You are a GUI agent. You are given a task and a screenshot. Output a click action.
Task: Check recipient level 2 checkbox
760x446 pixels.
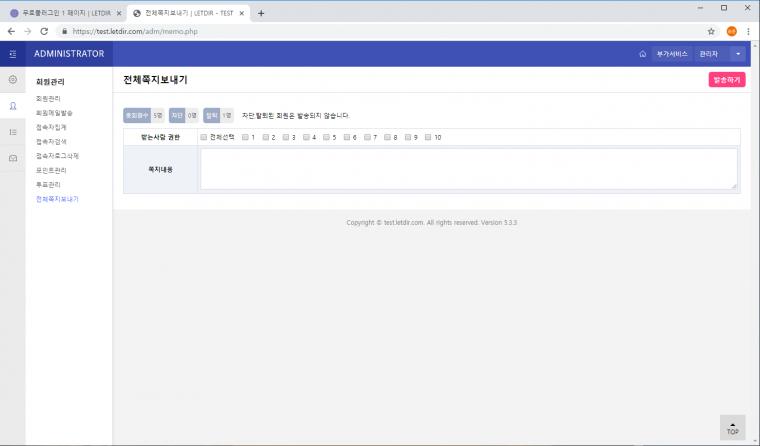266,137
